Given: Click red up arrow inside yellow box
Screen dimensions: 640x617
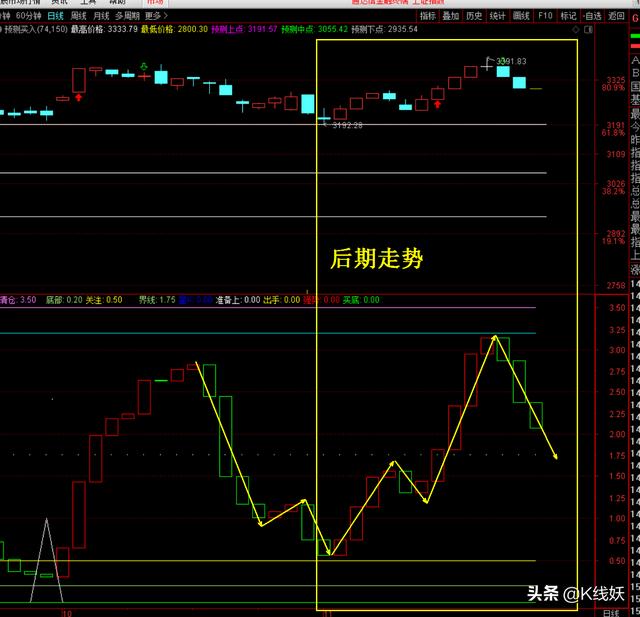Looking at the screenshot, I should 438,104.
